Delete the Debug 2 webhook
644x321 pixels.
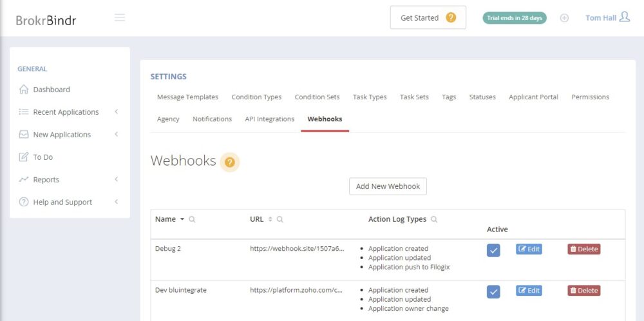pos(583,249)
